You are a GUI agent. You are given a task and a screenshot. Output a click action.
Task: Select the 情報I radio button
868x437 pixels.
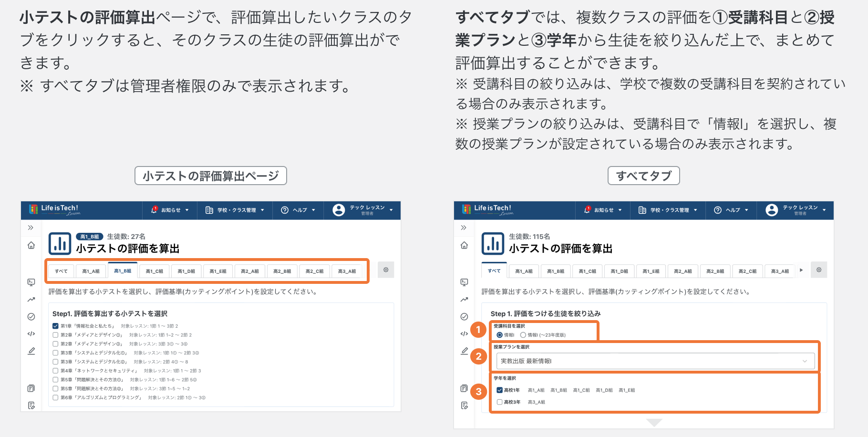[x=499, y=335]
